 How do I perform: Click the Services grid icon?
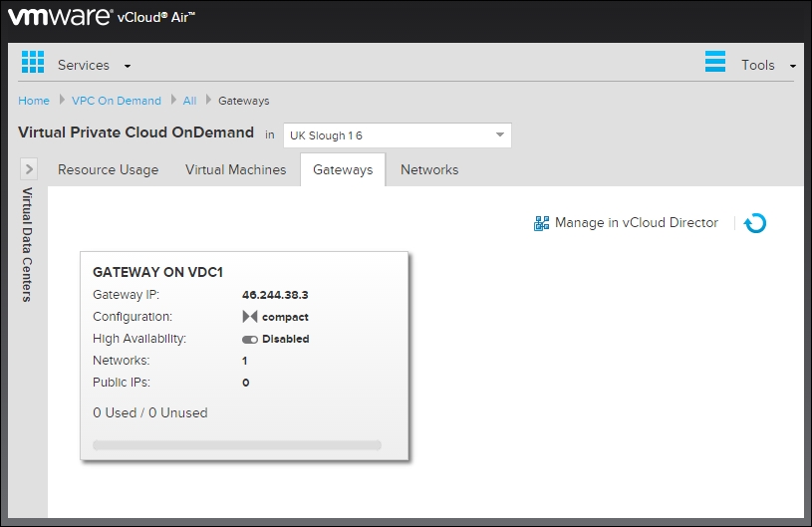pyautogui.click(x=33, y=62)
